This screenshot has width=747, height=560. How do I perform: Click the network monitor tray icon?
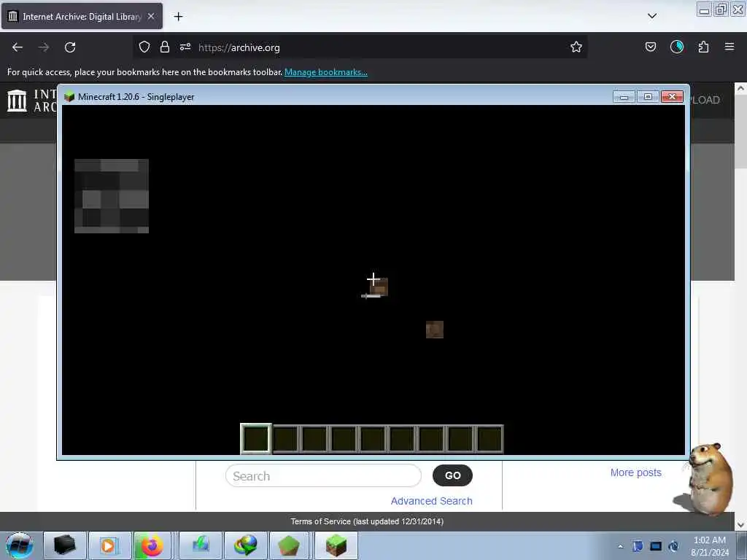[x=656, y=546]
